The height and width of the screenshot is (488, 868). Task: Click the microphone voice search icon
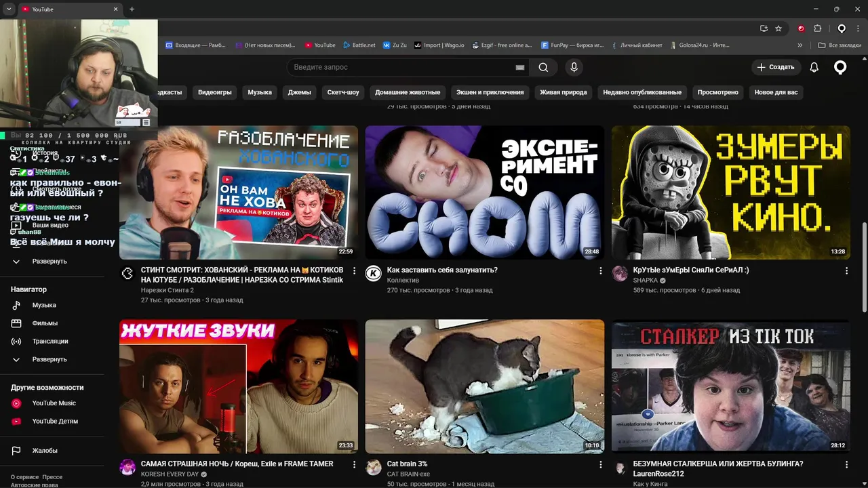574,67
